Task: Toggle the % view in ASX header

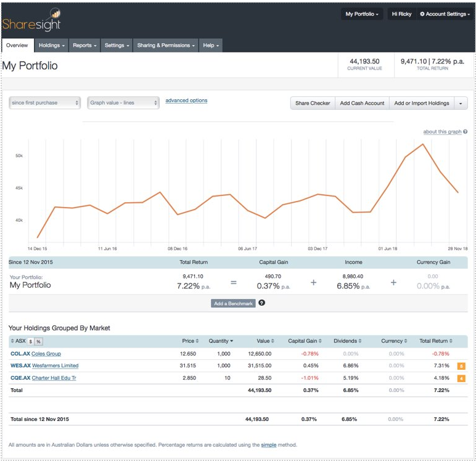Action: tap(39, 341)
